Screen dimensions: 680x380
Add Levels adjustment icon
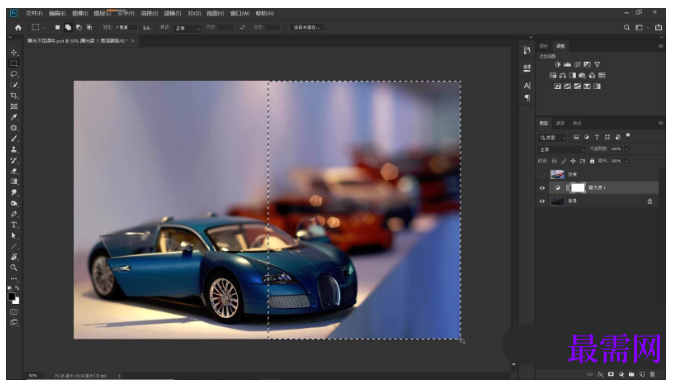[567, 64]
